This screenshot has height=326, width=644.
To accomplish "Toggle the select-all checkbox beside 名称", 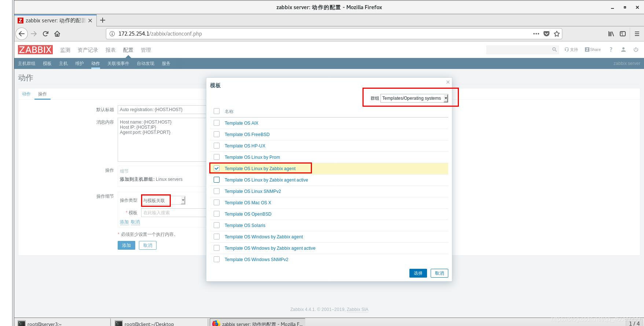I will (x=217, y=111).
